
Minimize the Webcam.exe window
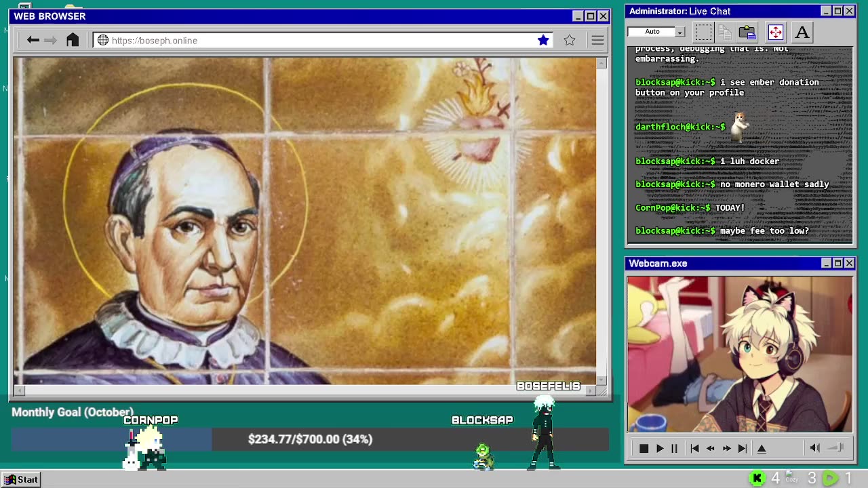tap(825, 263)
